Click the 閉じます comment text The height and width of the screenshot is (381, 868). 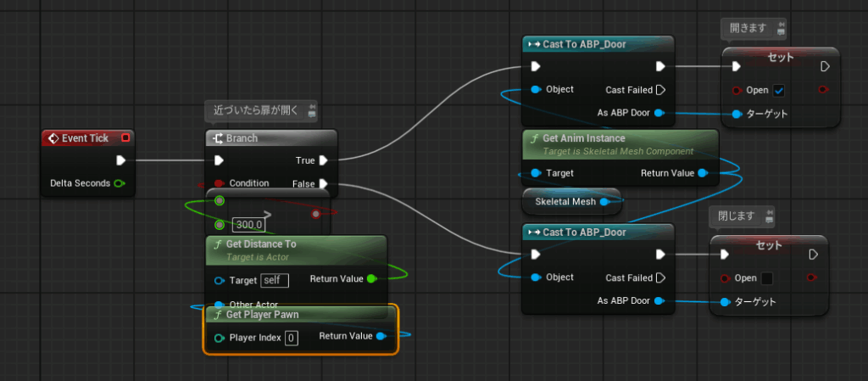pyautogui.click(x=737, y=216)
